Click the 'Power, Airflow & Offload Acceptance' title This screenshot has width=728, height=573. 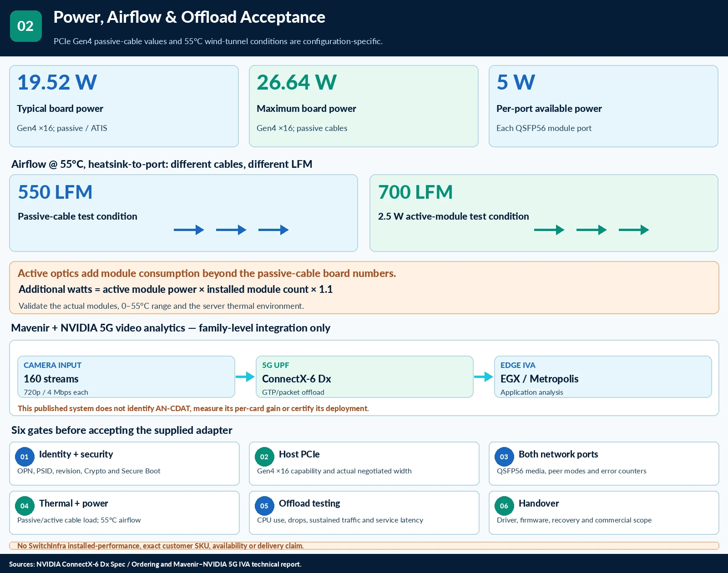pyautogui.click(x=189, y=17)
